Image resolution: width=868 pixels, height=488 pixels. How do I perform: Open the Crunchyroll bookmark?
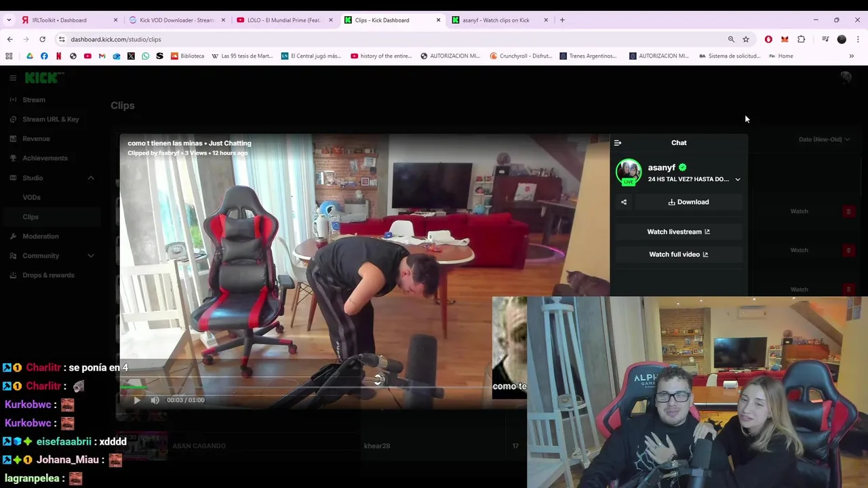point(521,56)
